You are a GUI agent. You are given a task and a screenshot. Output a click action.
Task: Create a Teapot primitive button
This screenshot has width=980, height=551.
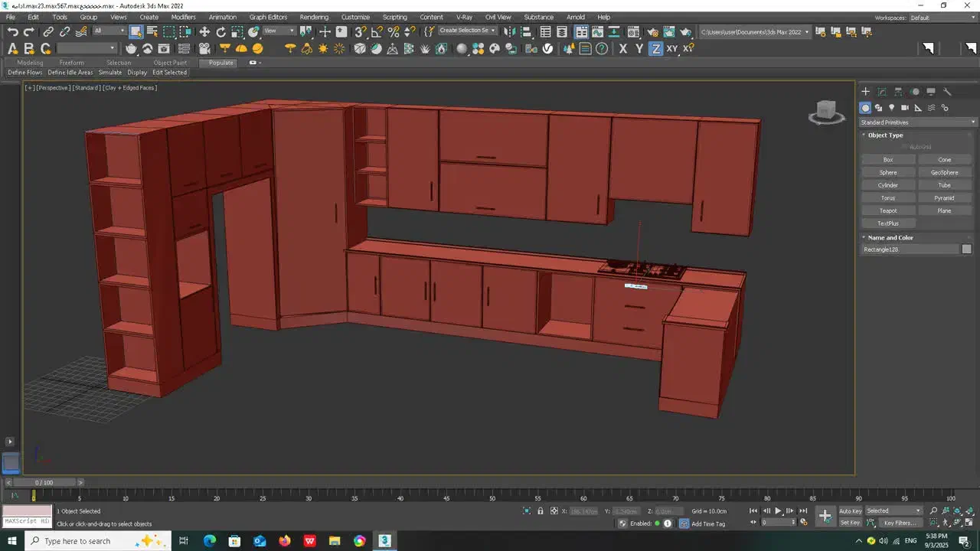pos(888,210)
